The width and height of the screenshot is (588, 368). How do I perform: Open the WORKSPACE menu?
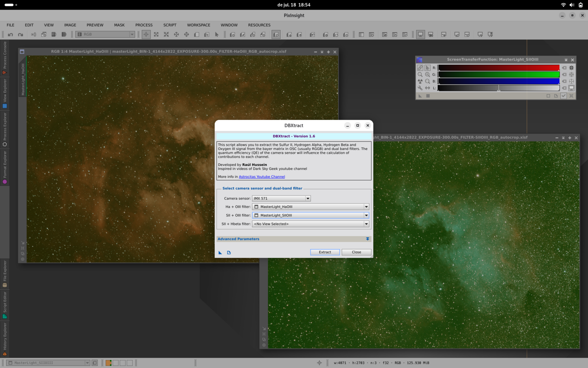click(199, 25)
